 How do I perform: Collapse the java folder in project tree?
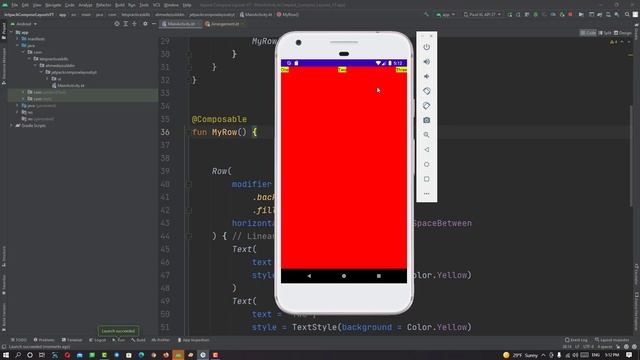pyautogui.click(x=18, y=45)
